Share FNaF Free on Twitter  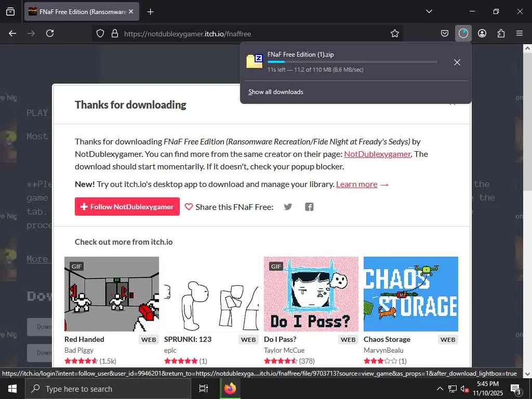click(x=288, y=207)
